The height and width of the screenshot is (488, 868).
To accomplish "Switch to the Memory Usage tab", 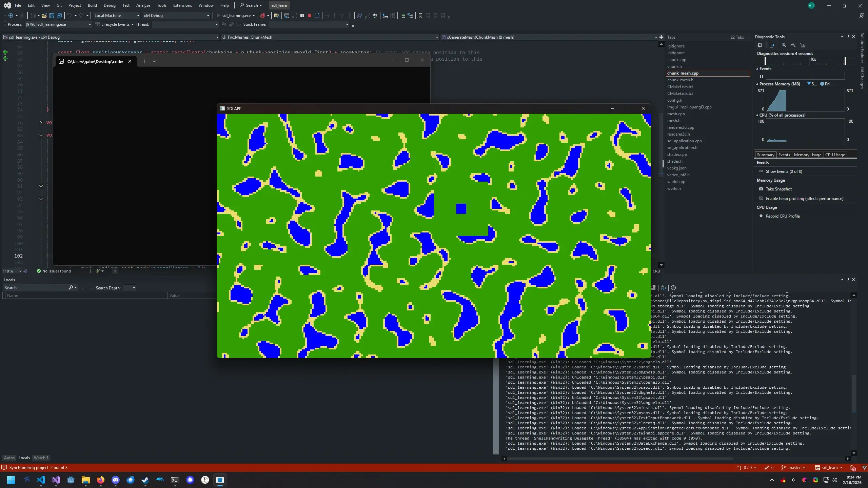I will point(807,155).
